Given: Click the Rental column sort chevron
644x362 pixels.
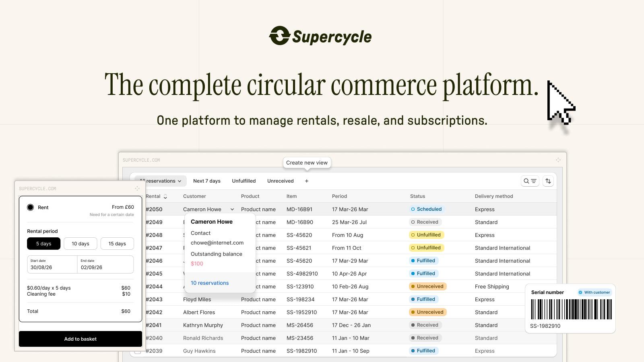Looking at the screenshot, I should click(x=165, y=196).
